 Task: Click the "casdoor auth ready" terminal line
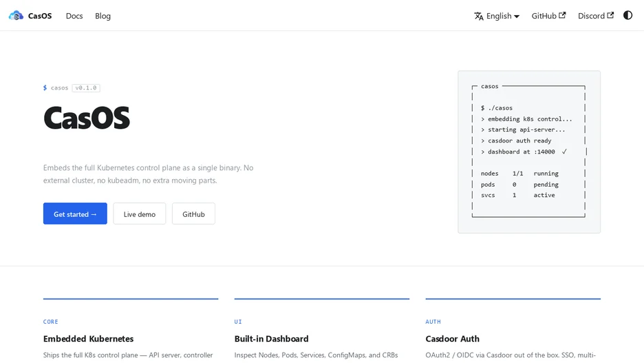click(516, 141)
